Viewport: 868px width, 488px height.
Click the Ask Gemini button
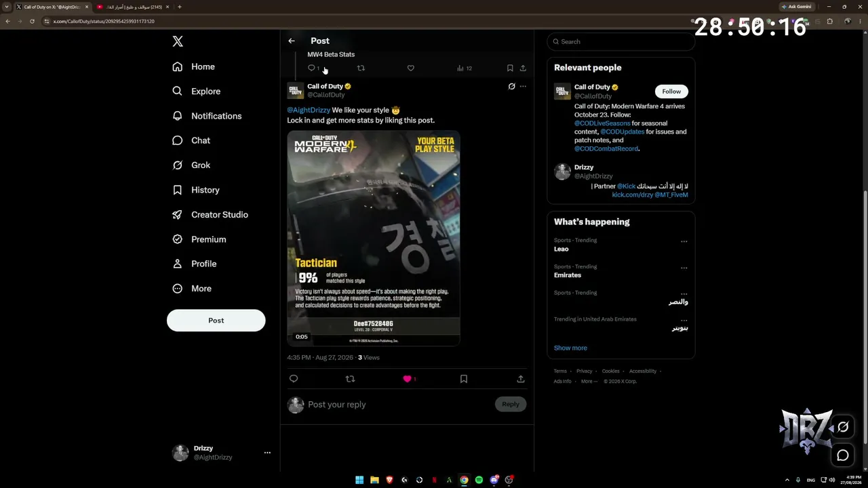(797, 7)
